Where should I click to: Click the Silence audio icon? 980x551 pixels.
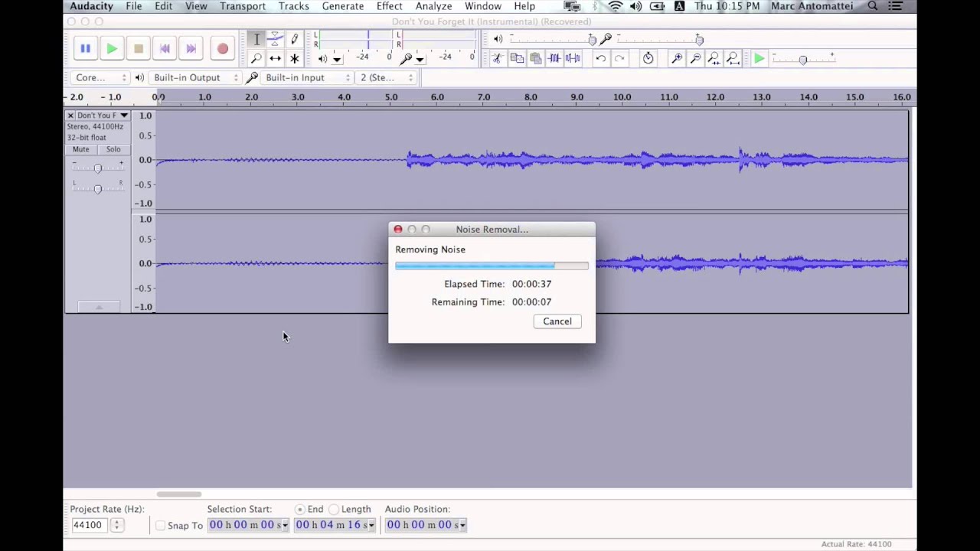click(x=572, y=58)
